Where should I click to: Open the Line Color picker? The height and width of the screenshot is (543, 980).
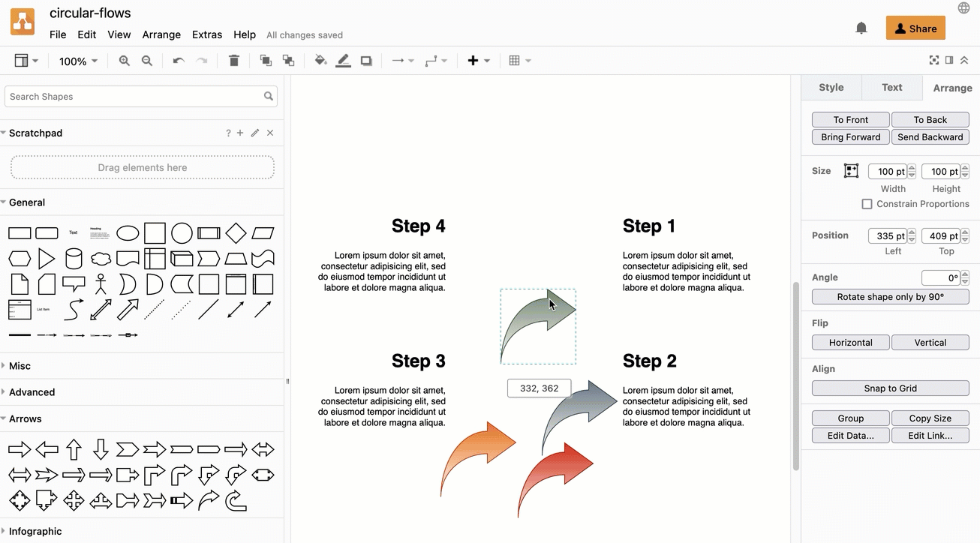click(343, 60)
